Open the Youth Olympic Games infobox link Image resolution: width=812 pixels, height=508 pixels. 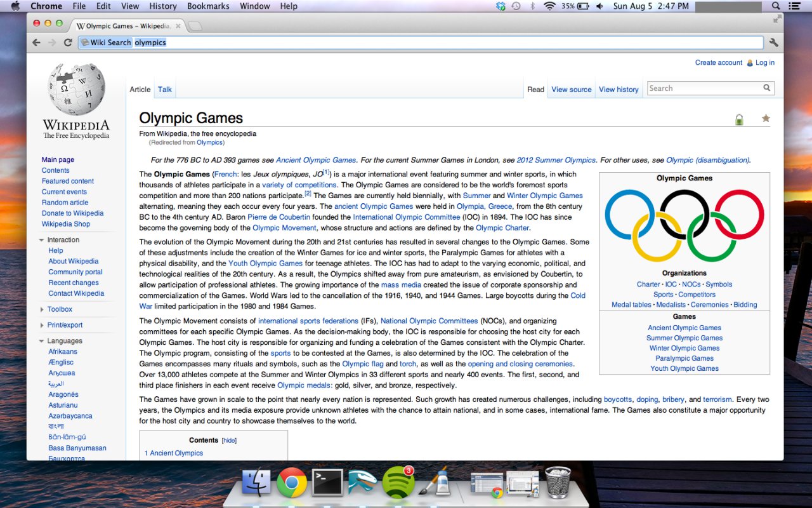pyautogui.click(x=684, y=368)
